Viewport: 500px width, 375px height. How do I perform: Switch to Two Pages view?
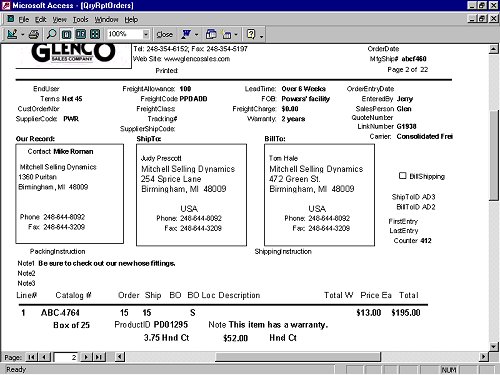(x=81, y=34)
